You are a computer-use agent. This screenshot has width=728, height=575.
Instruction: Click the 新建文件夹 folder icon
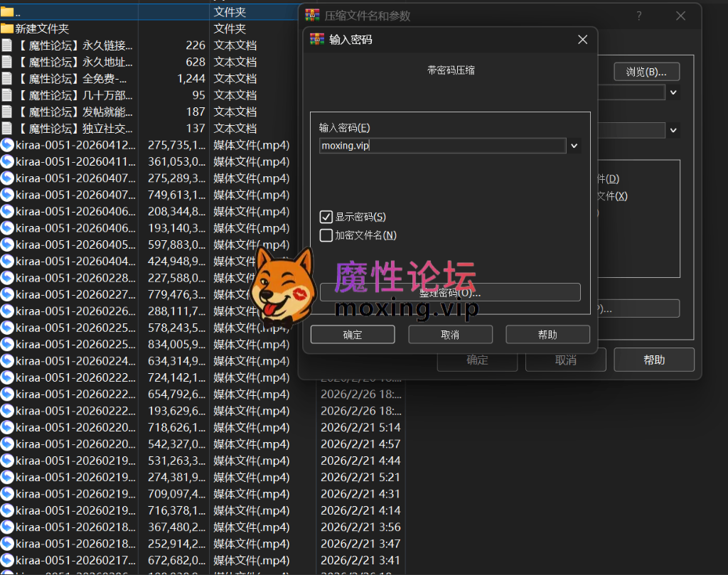pyautogui.click(x=7, y=28)
